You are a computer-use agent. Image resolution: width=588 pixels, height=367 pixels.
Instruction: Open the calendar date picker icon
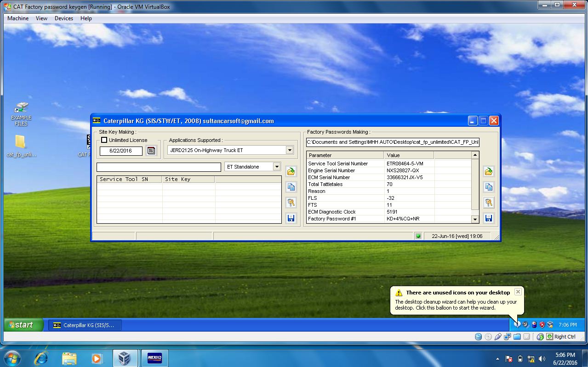pos(151,151)
